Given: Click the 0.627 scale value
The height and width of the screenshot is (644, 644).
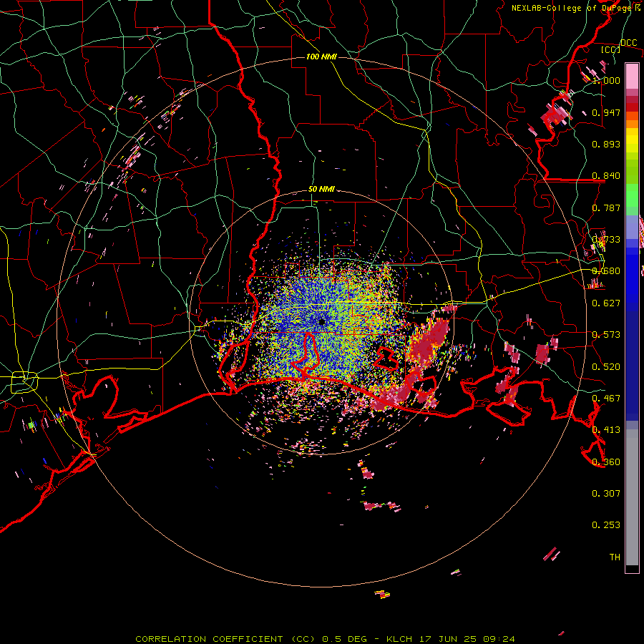Looking at the screenshot, I should point(606,303).
